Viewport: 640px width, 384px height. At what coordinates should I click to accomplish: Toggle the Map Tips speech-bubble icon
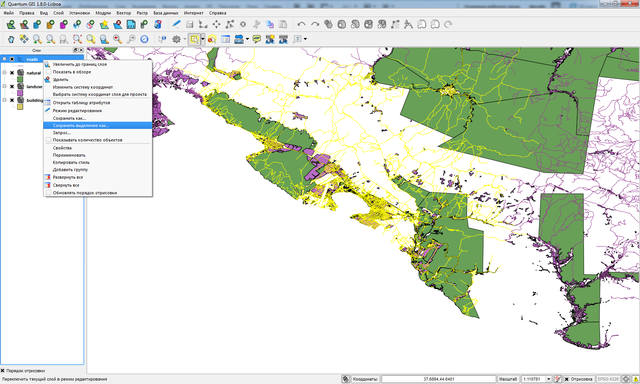coord(256,39)
